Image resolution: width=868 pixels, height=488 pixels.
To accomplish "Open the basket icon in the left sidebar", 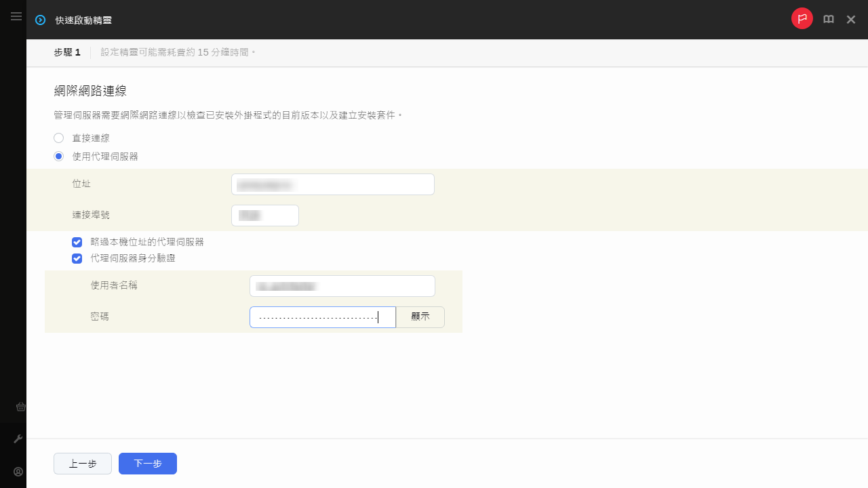I will pyautogui.click(x=20, y=407).
